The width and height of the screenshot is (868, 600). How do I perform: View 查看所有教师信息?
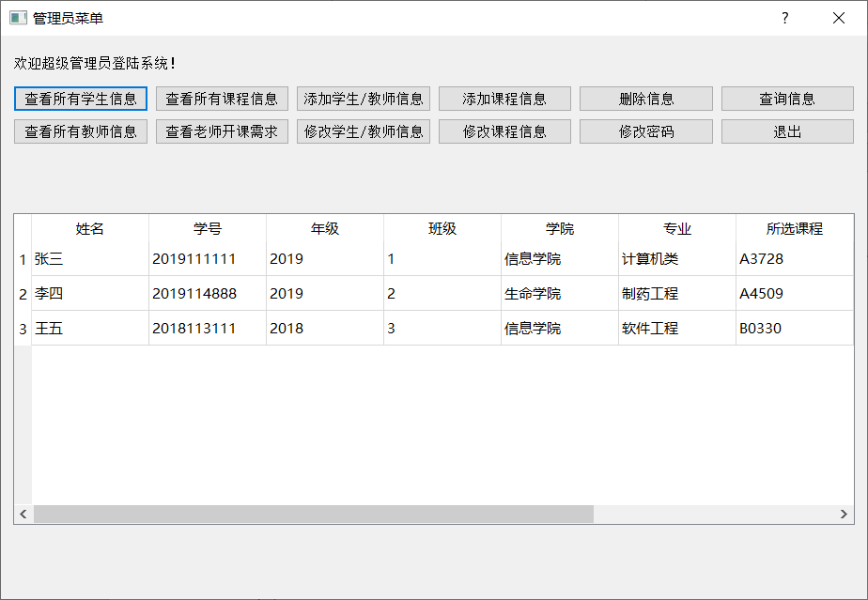80,131
